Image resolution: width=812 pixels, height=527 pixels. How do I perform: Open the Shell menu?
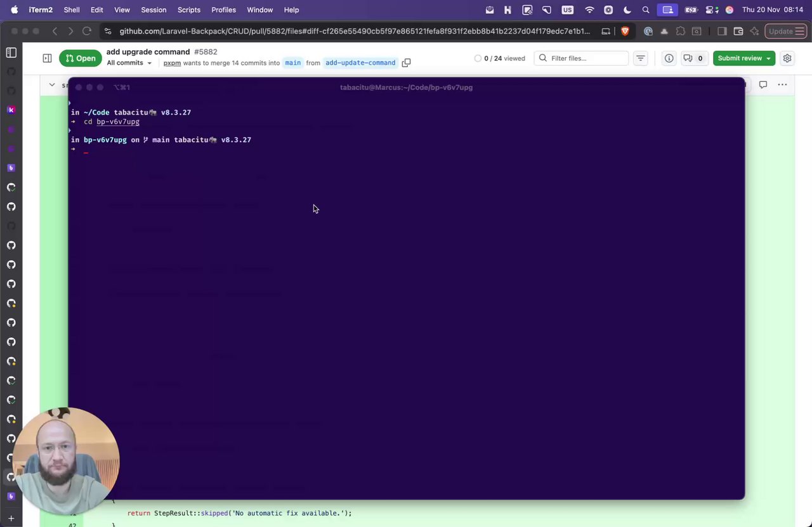pyautogui.click(x=72, y=10)
